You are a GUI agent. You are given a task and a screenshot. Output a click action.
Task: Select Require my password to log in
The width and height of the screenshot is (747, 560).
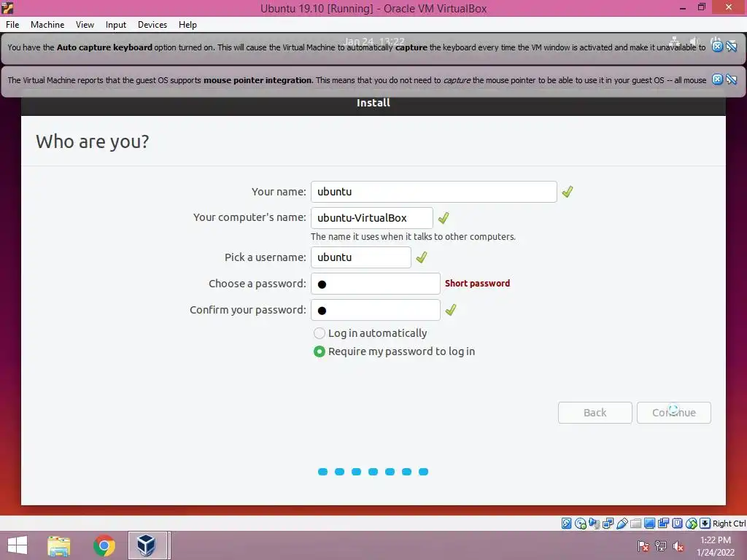tap(393, 351)
